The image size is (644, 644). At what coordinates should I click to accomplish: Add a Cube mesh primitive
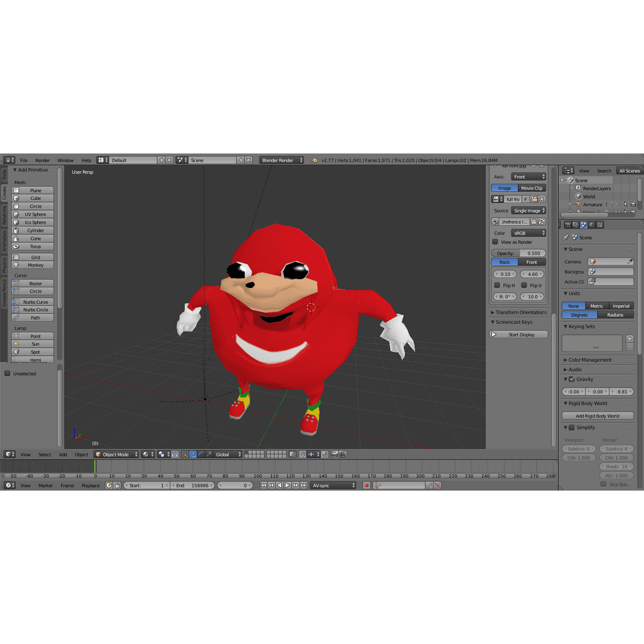[33, 198]
